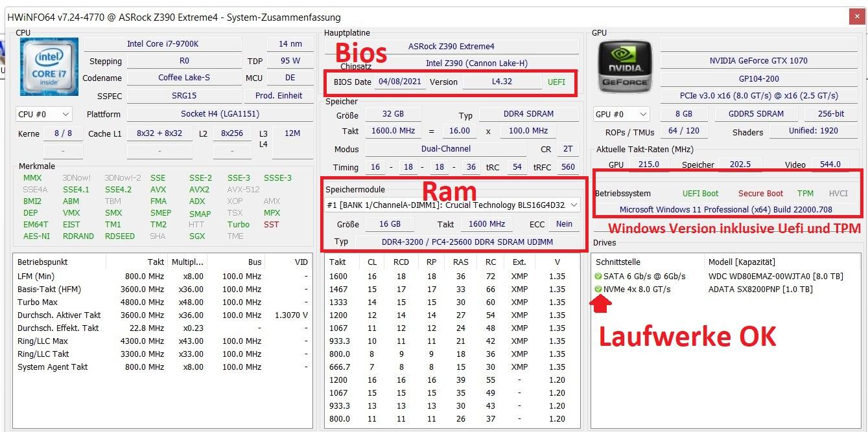
Task: Click the 1.3070 V VID value
Action: coord(291,315)
